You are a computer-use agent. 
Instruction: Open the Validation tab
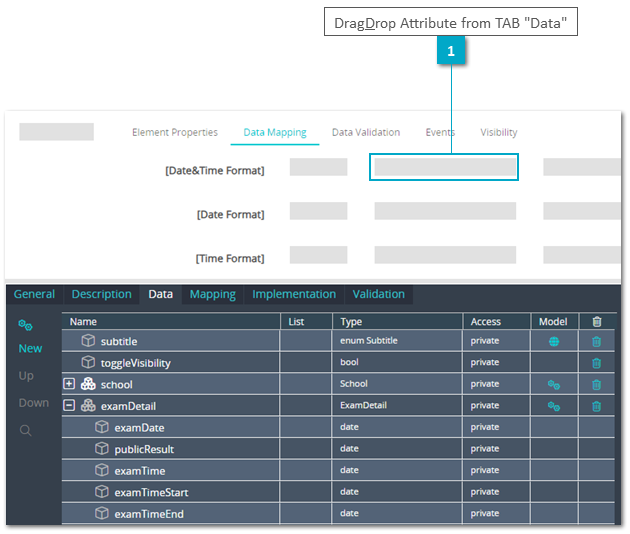tap(378, 294)
